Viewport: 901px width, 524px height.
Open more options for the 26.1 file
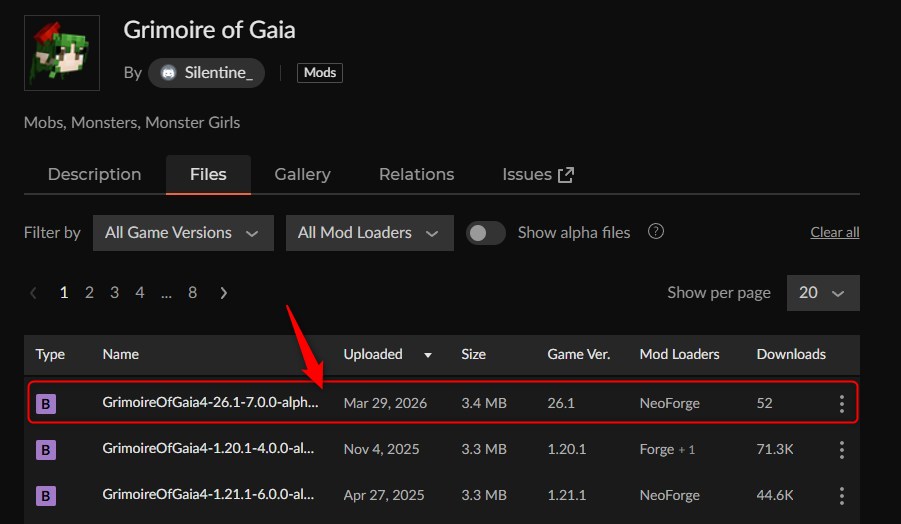click(x=841, y=403)
